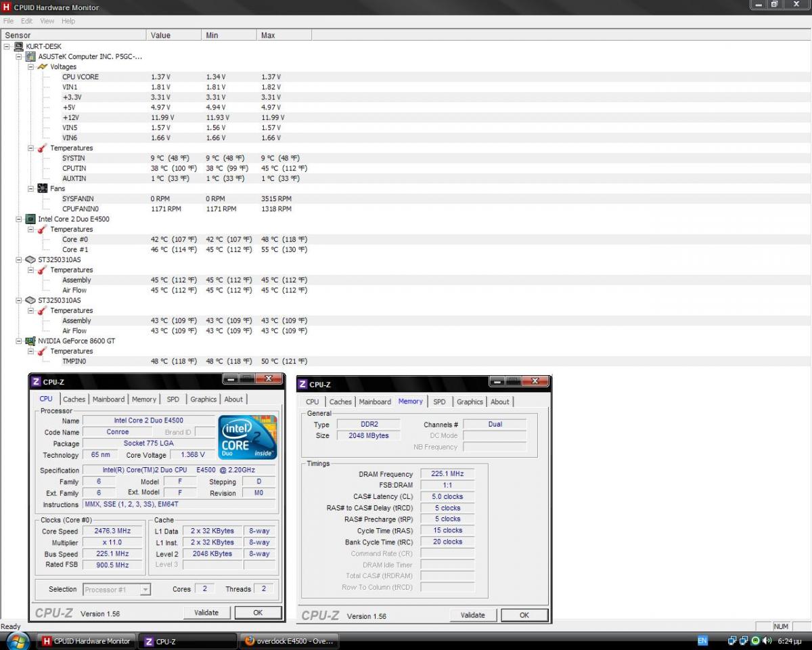Image resolution: width=812 pixels, height=650 pixels.
Task: Click the KURT-DESK computer icon
Action: (x=19, y=46)
